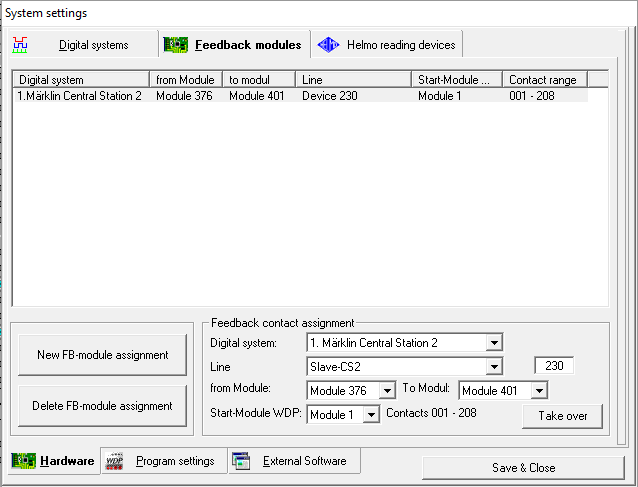Screen dimensions: 638x487
Task: Click the Module 1 cell in list
Action: tap(439, 96)
